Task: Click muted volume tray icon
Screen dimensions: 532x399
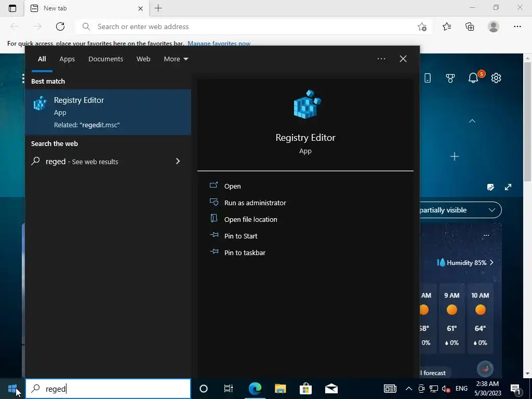Action: (x=446, y=389)
